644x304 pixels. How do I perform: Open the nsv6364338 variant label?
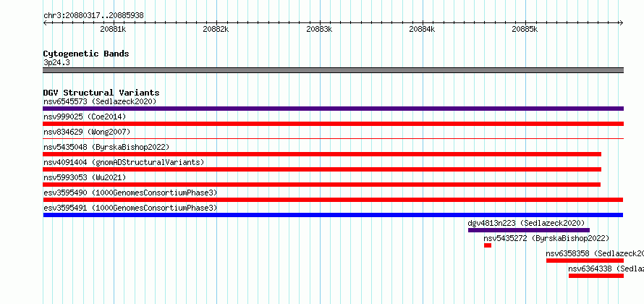click(x=606, y=269)
